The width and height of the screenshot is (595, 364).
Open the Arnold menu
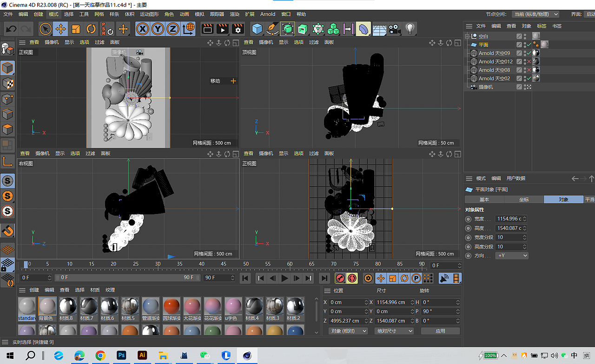coord(268,14)
